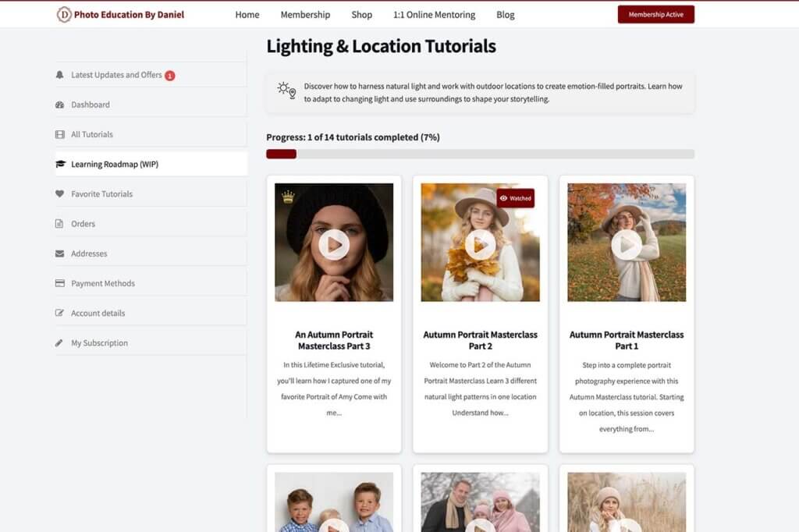Open the Dashboard section
Viewport: 799px width, 532px height.
[151, 105]
